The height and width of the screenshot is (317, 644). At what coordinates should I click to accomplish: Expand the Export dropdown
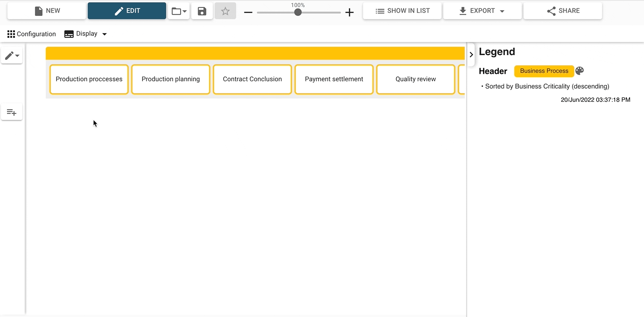coord(482,11)
